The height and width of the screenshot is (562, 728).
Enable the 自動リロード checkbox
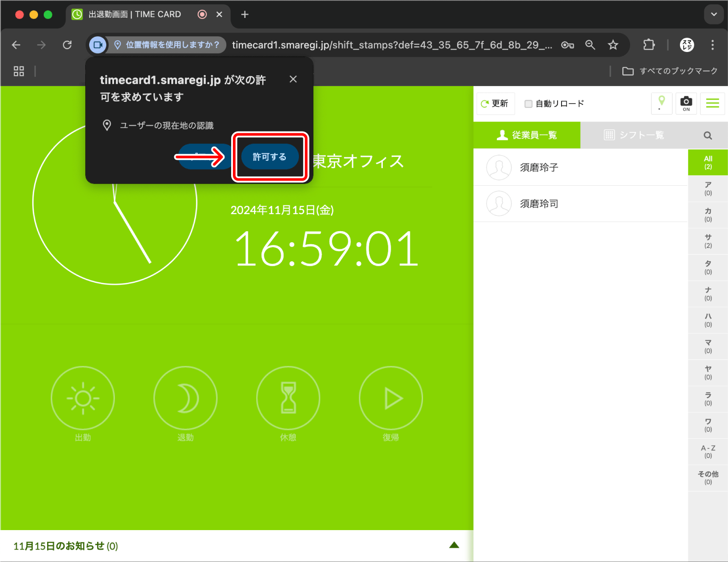[528, 104]
